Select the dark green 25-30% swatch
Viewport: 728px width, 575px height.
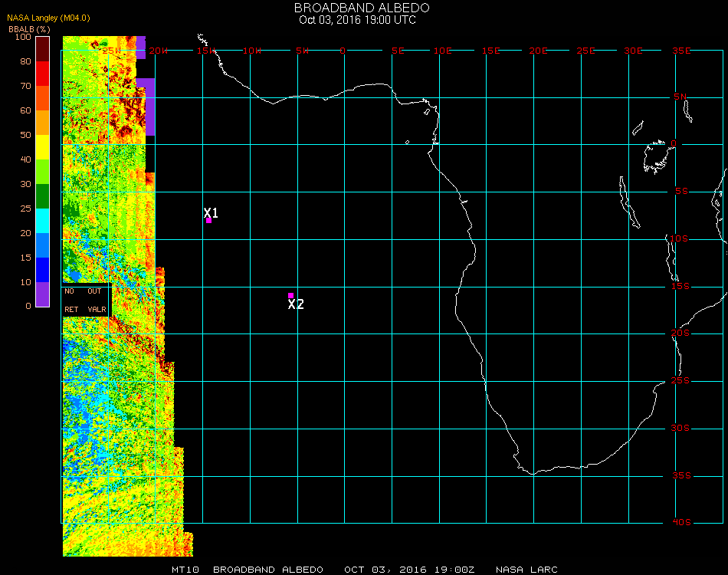[x=43, y=196]
